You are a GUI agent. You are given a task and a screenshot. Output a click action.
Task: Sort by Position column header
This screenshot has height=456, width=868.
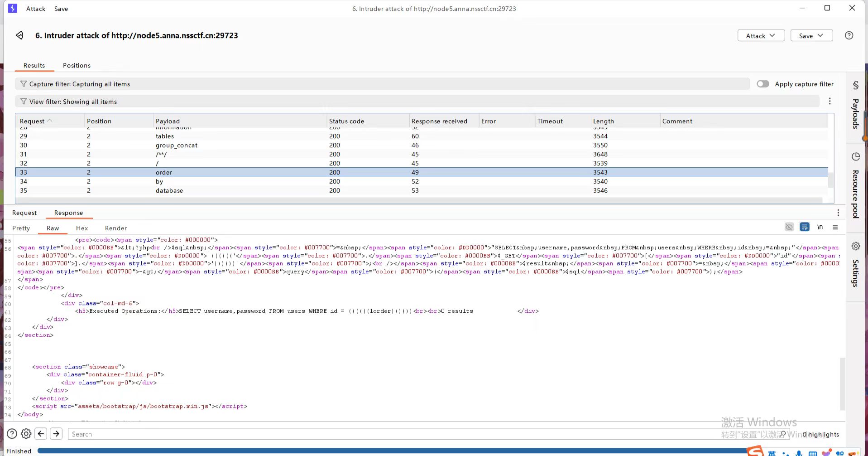[119, 121]
